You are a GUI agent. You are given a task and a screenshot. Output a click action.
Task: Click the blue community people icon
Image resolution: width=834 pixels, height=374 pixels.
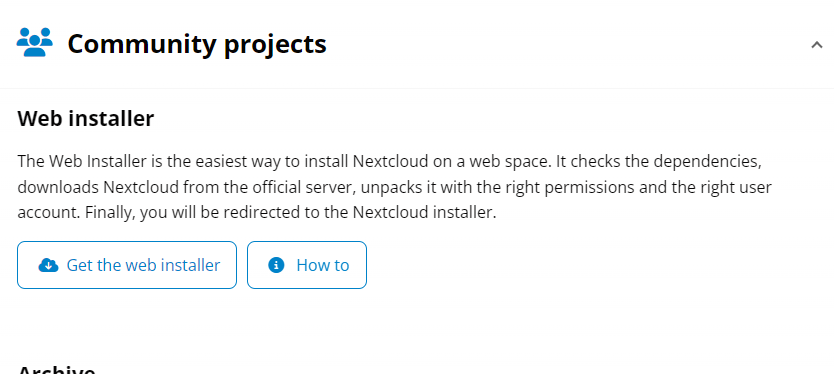[x=35, y=42]
